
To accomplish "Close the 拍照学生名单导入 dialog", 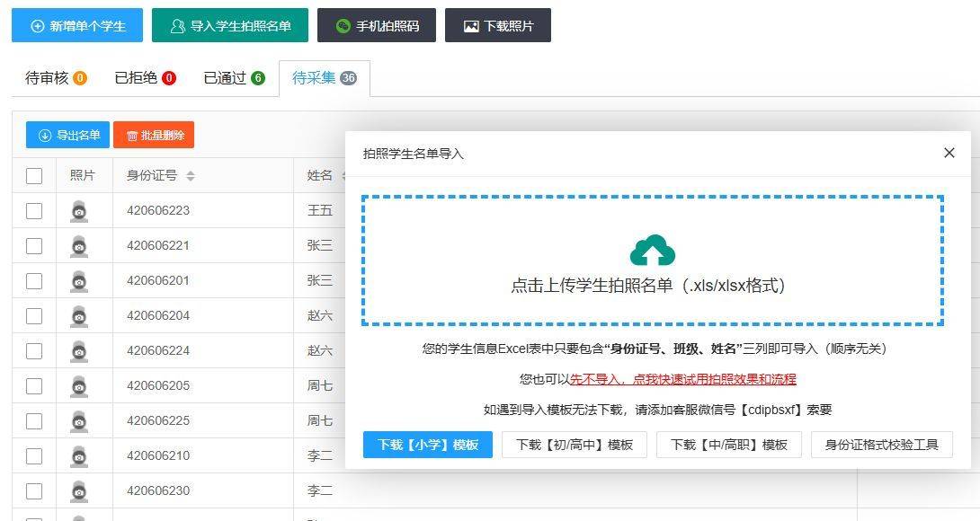I will click(x=949, y=153).
